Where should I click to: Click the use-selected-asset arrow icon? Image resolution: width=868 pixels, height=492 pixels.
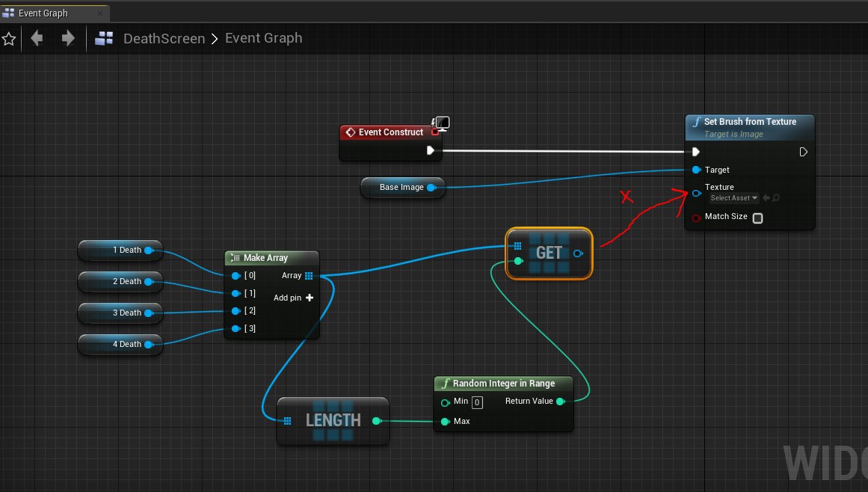[x=766, y=198]
